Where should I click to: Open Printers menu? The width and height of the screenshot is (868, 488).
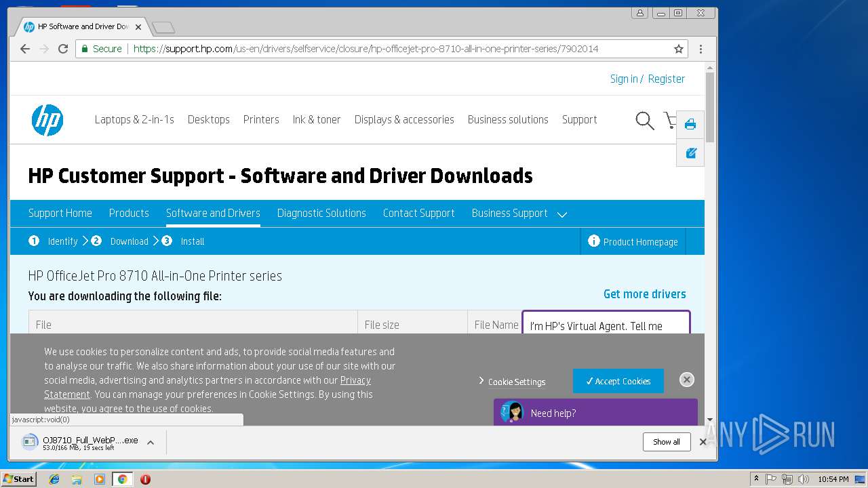click(x=261, y=119)
